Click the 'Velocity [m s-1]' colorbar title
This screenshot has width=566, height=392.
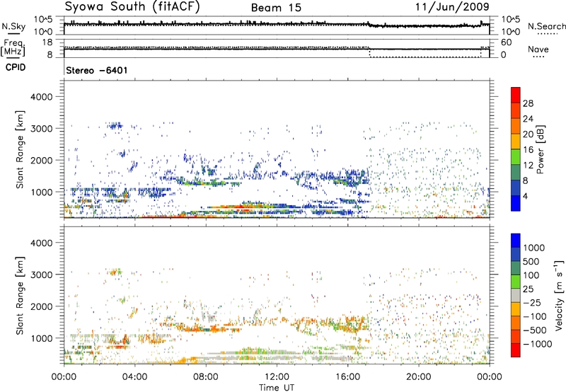(559, 295)
